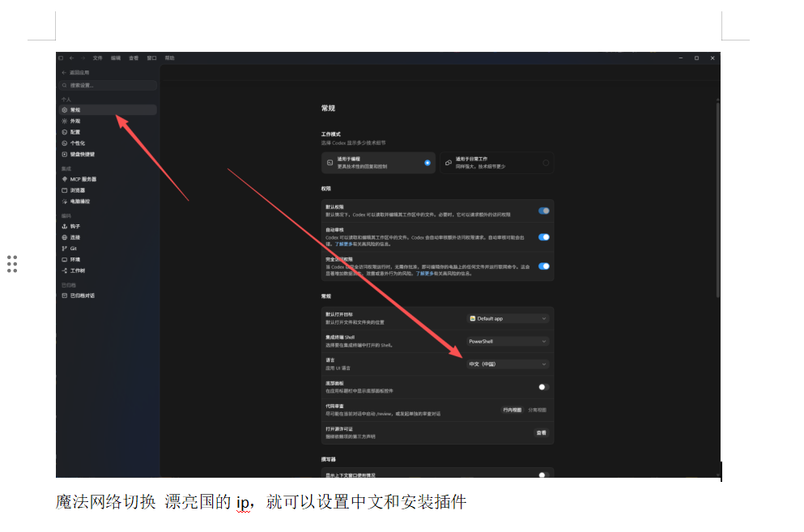Select the 分离视图 option
Image resolution: width=804 pixels, height=532 pixels.
coord(538,410)
